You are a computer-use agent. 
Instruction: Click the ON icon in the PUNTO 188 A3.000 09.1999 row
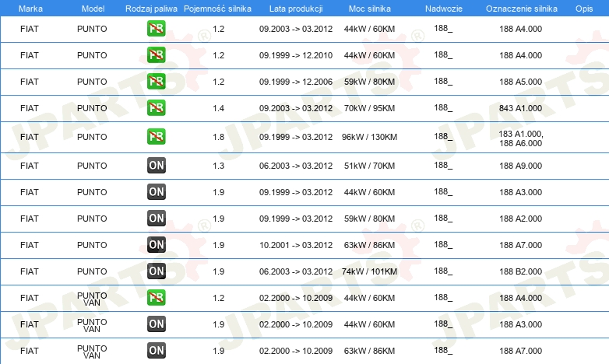click(156, 191)
